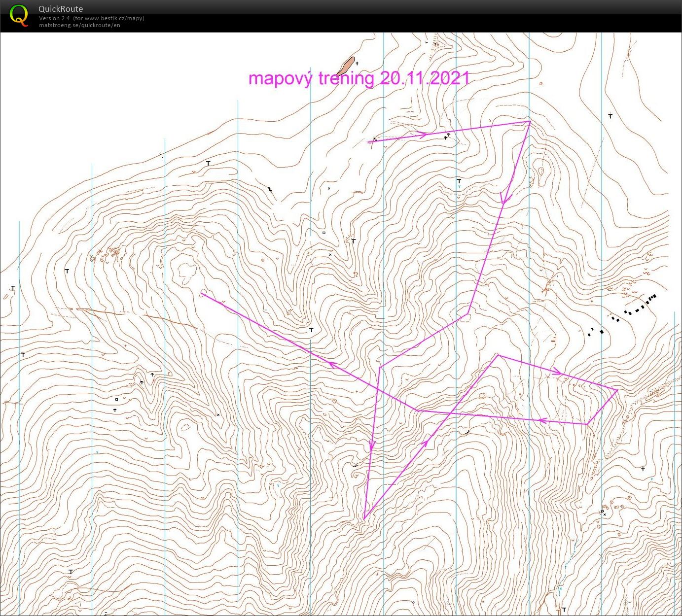This screenshot has height=616, width=682.
Task: Click the easternmost vertex of the magenta course
Action: pos(617,390)
